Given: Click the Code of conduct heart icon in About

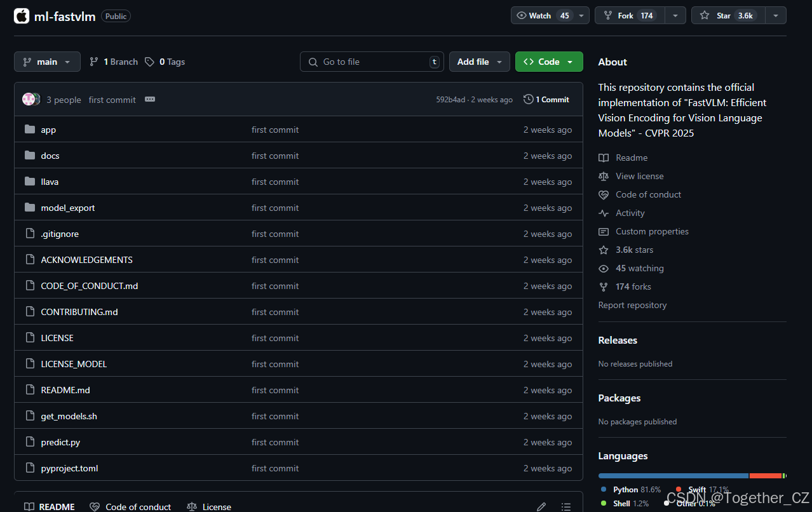Looking at the screenshot, I should [x=604, y=194].
